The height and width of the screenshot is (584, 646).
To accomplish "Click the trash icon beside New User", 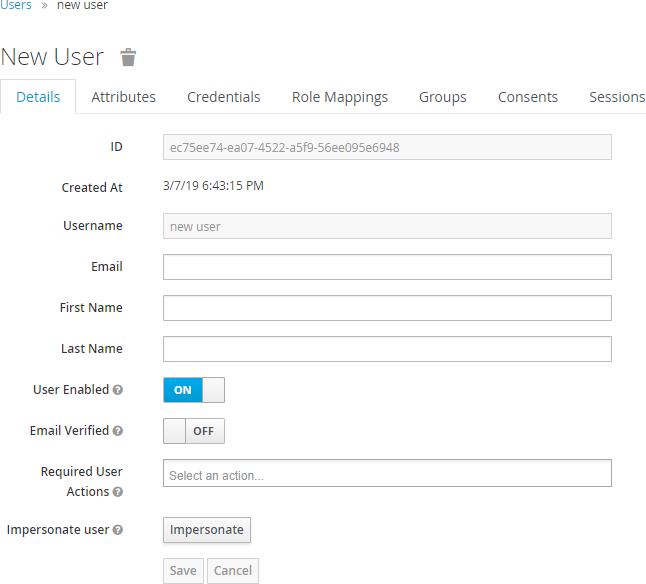I will click(x=128, y=57).
